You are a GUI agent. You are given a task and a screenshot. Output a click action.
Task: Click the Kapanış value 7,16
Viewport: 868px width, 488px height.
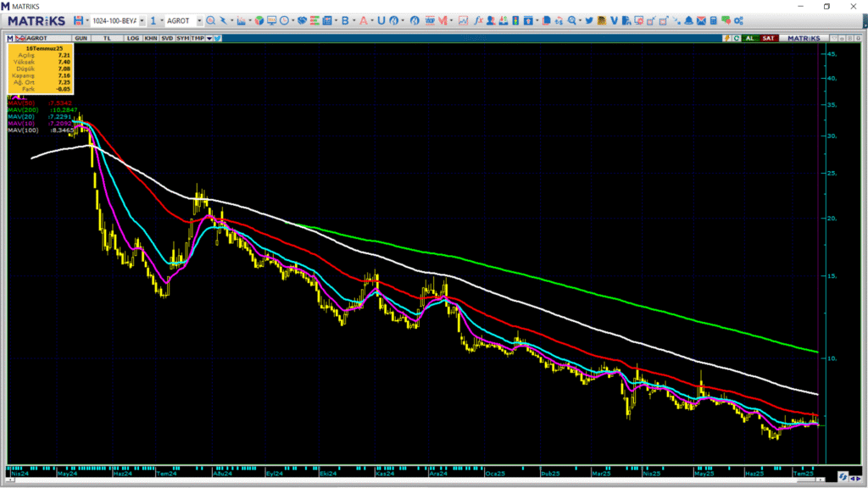64,75
